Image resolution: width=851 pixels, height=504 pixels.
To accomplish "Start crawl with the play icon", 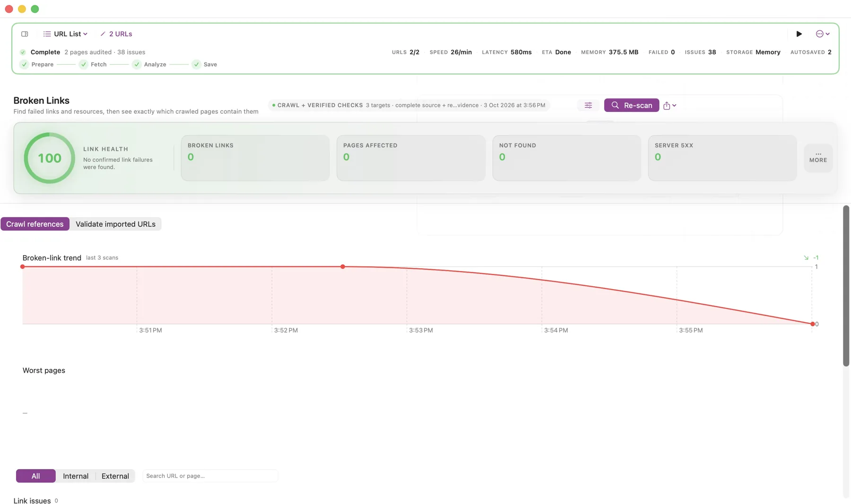I will click(x=799, y=34).
